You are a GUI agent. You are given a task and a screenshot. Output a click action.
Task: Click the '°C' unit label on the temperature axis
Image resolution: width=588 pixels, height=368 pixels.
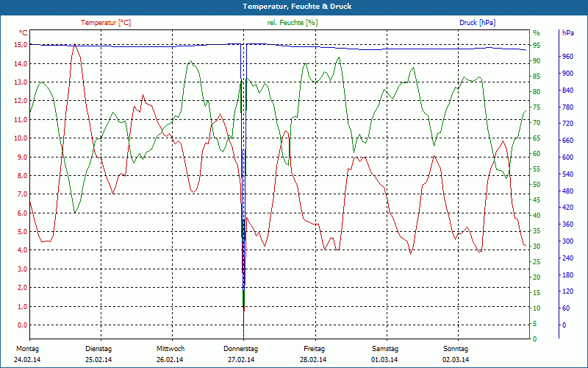(x=24, y=33)
